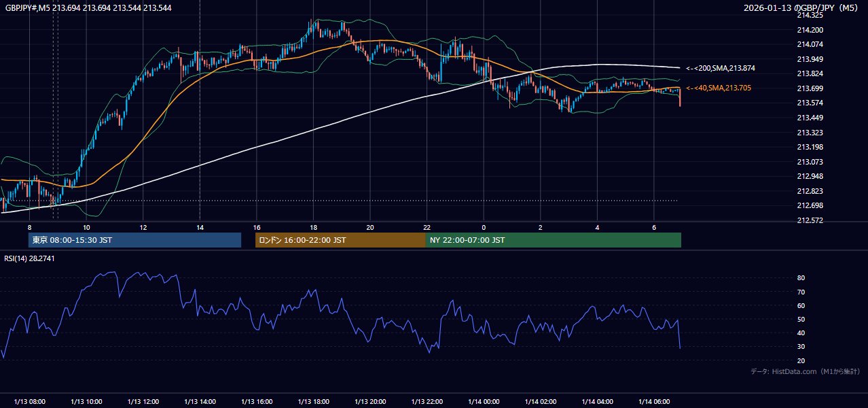The image size is (868, 408).
Task: Click price axis label 213.198
Action: point(810,147)
